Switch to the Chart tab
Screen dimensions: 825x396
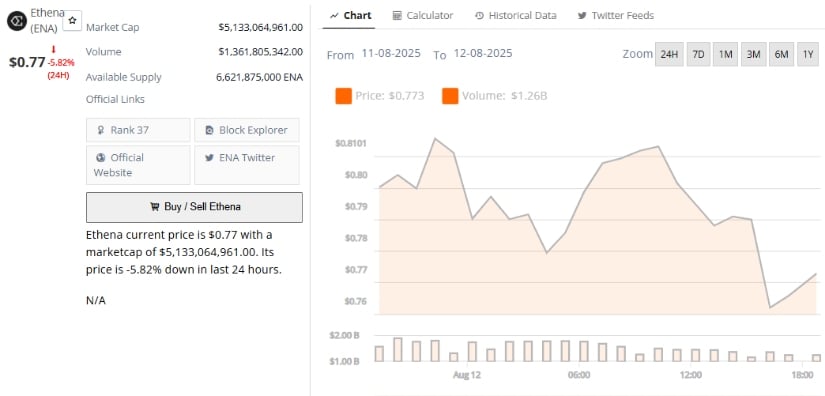click(349, 16)
